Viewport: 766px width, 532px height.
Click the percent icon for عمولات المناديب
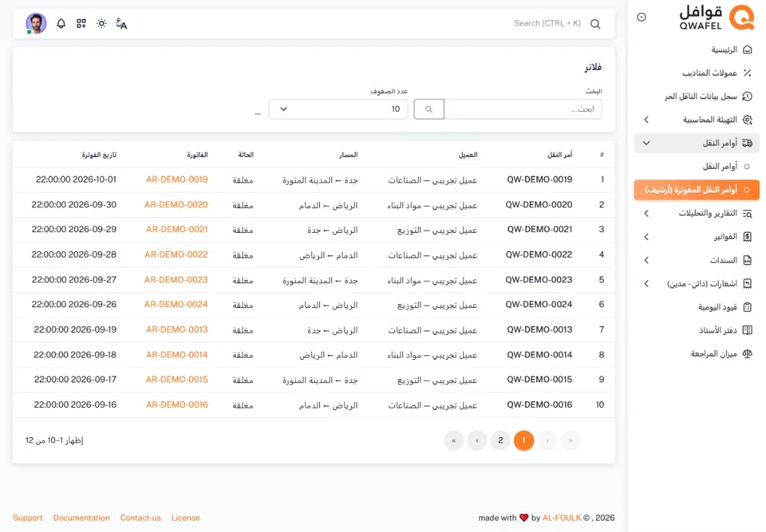747,73
